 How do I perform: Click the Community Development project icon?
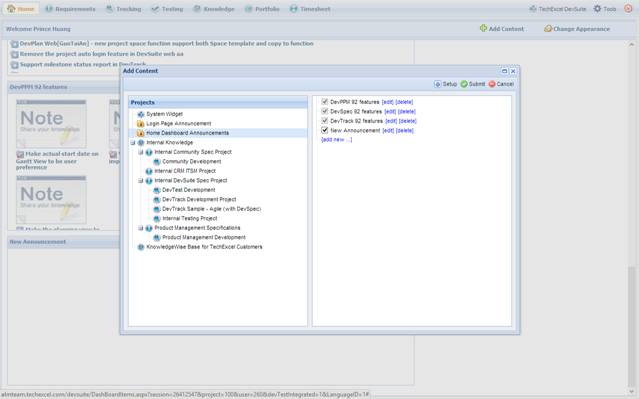[x=156, y=161]
